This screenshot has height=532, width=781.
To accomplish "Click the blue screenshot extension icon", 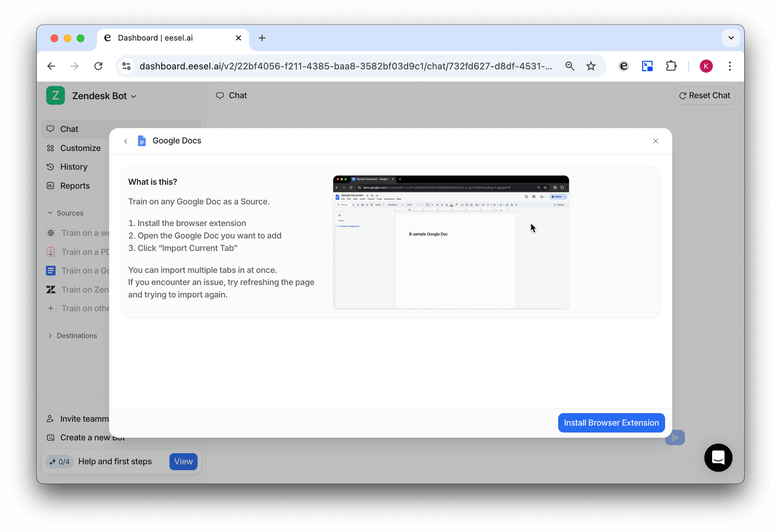I will [647, 66].
